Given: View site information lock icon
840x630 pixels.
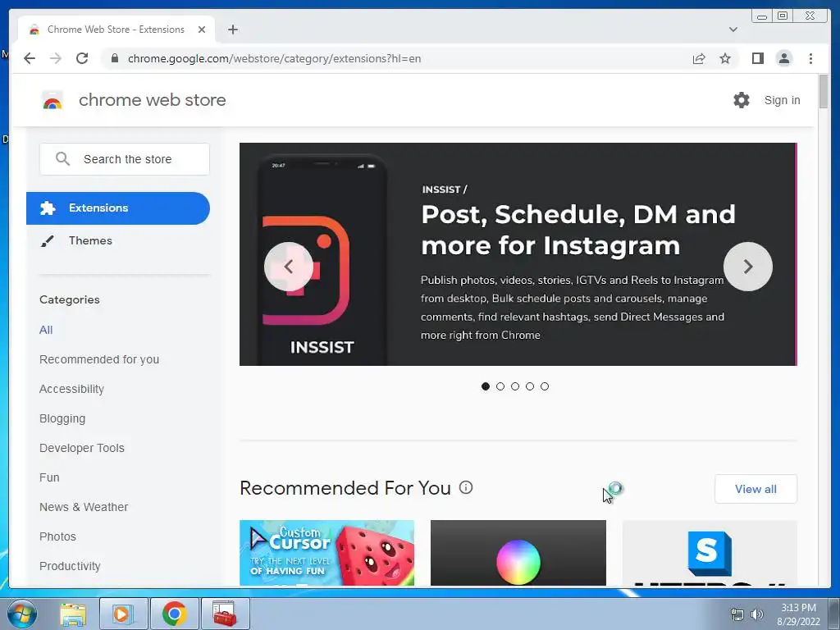Looking at the screenshot, I should point(114,58).
